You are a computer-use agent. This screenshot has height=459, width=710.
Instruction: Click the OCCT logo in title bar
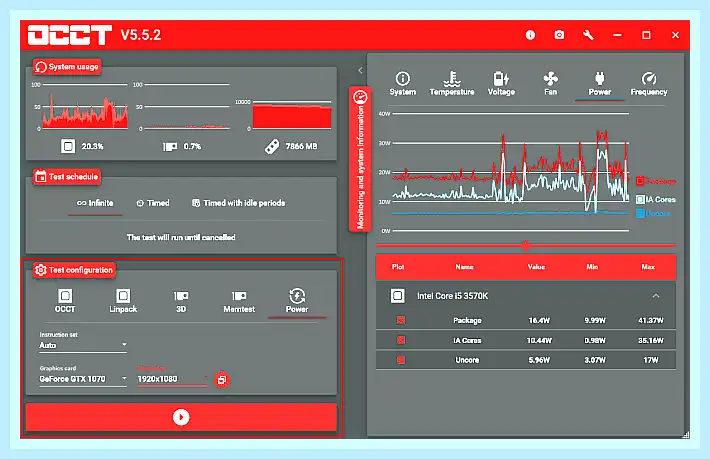click(x=70, y=35)
